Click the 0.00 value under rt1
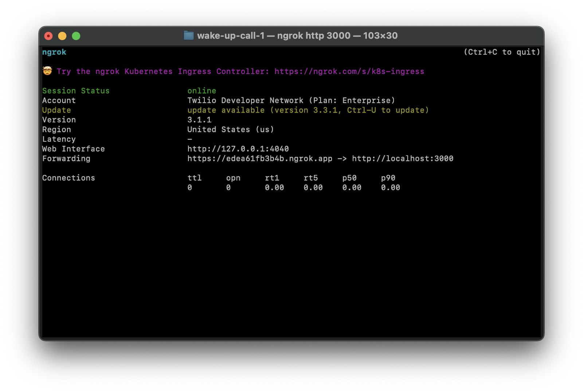 (x=274, y=188)
